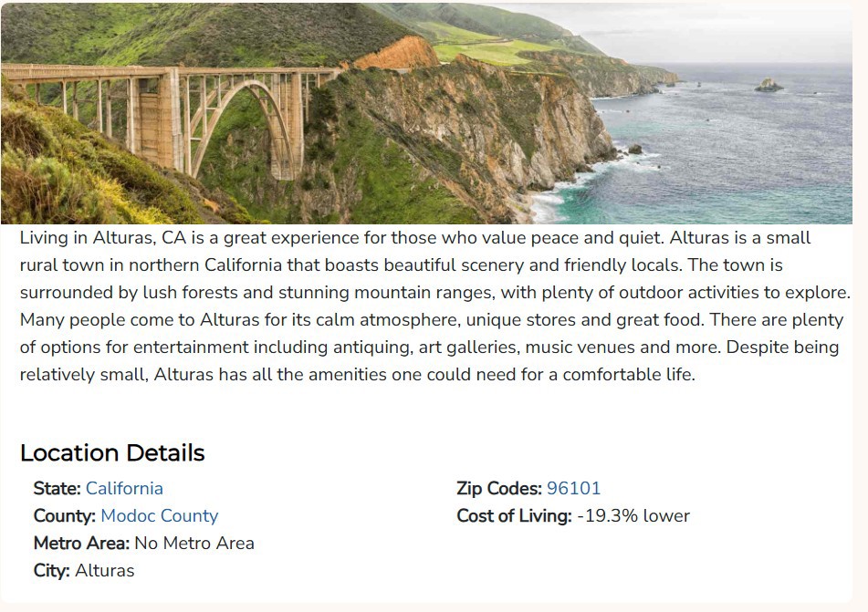This screenshot has width=868, height=612.
Task: Click the bold State label
Action: 57,488
